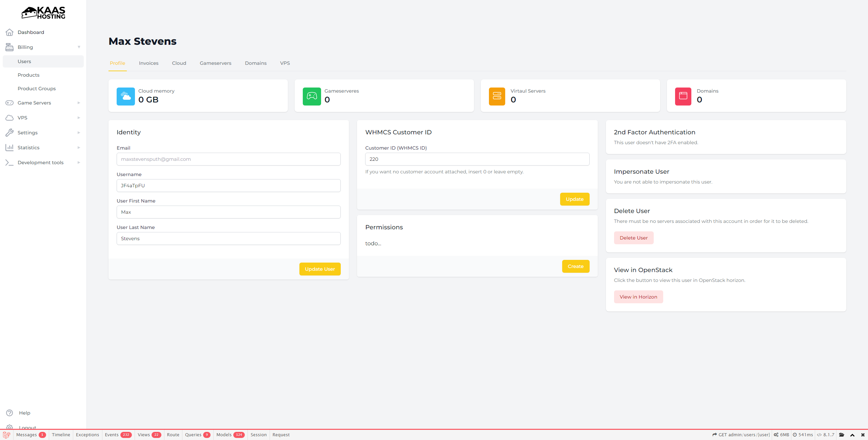Collapse the Billing sidebar section
This screenshot has height=440, width=868.
79,47
